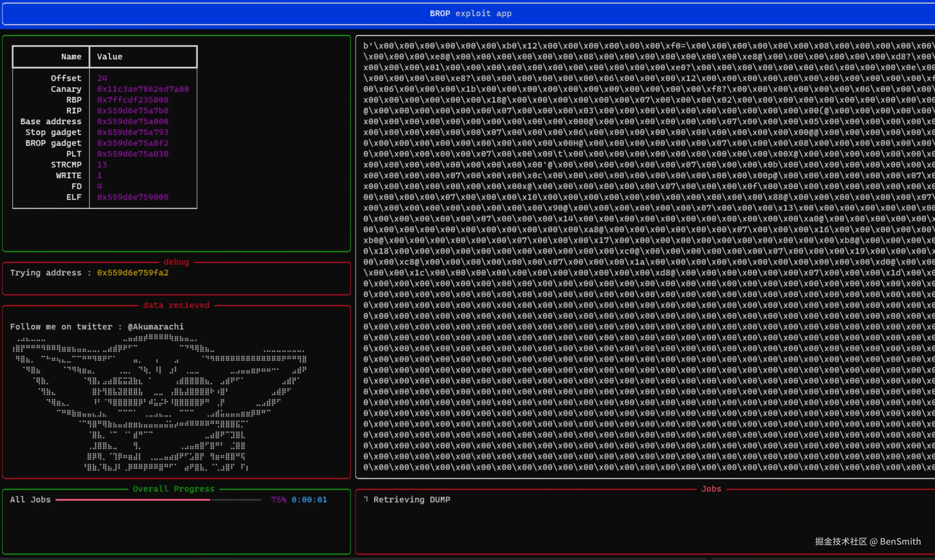Click the Retrieving DUMP job entry

tap(411, 500)
